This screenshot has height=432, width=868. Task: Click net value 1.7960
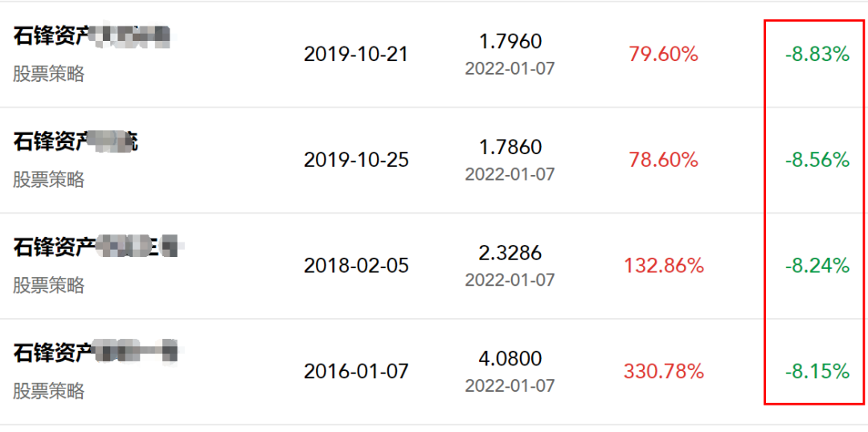tap(510, 41)
